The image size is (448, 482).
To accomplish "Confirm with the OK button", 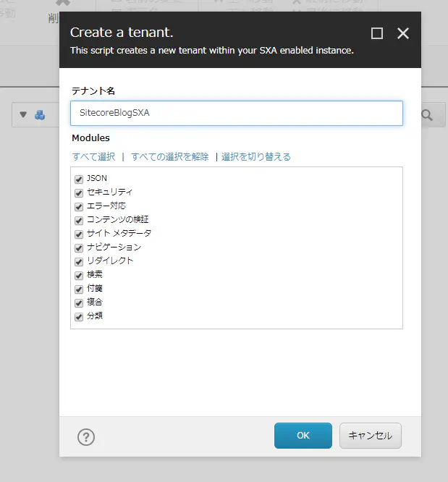I will [303, 436].
